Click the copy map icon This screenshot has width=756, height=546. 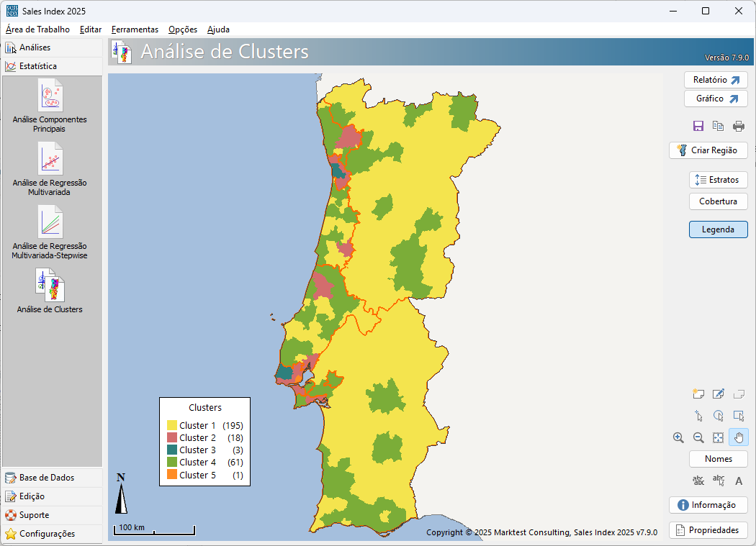718,126
